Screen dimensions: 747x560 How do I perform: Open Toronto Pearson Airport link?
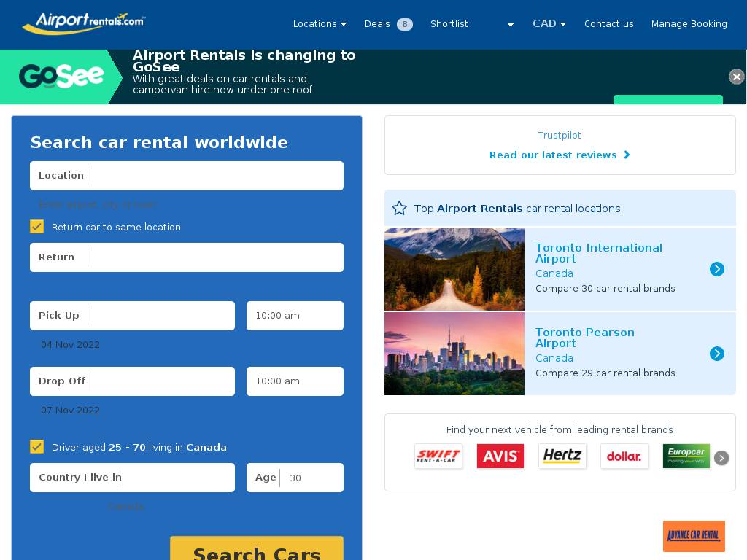(584, 337)
